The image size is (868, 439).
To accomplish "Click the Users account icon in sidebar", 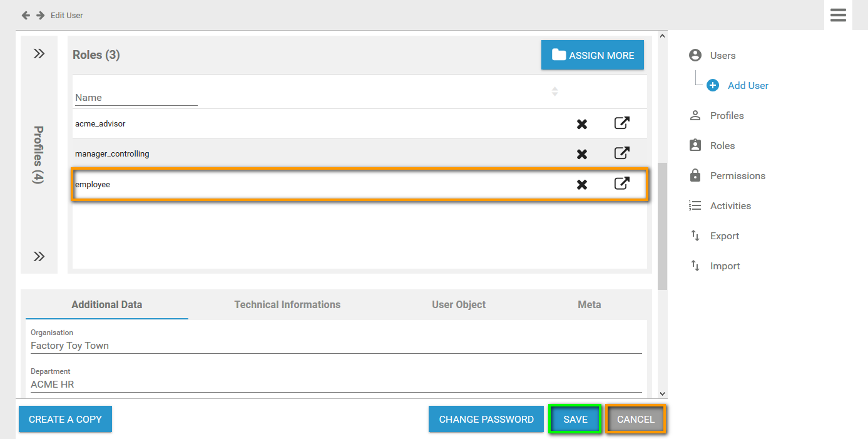I will click(x=695, y=55).
